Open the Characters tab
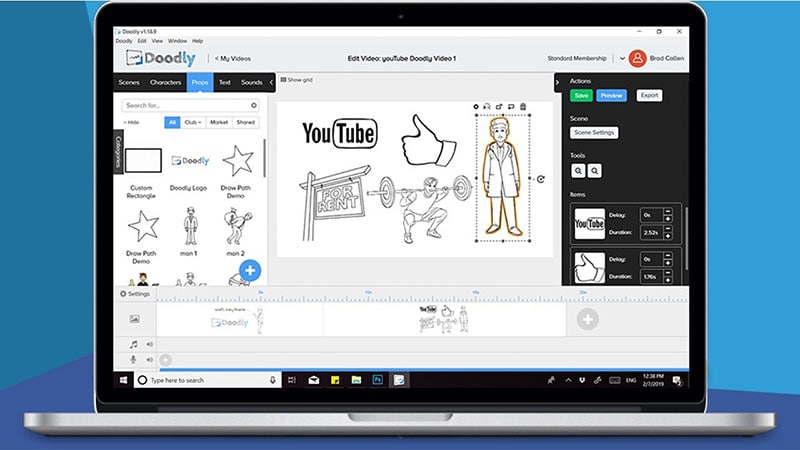The image size is (800, 450). [x=165, y=82]
